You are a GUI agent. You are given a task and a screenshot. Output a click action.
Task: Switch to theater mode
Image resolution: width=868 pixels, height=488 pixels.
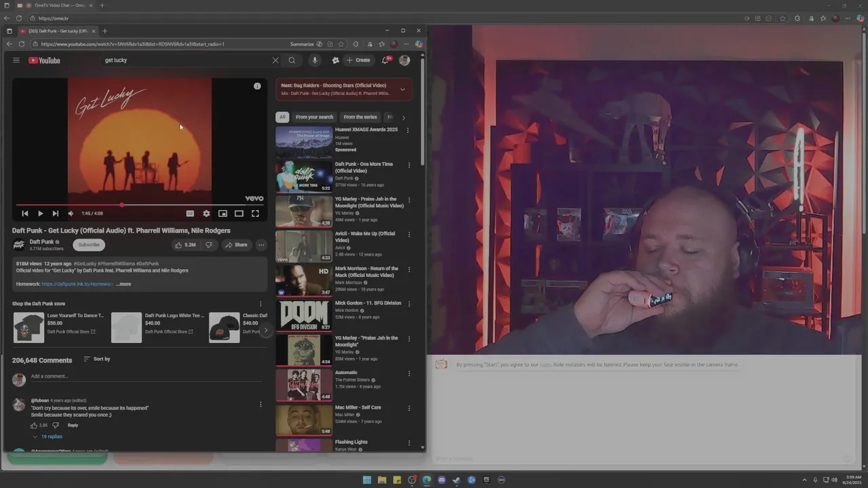tap(239, 213)
